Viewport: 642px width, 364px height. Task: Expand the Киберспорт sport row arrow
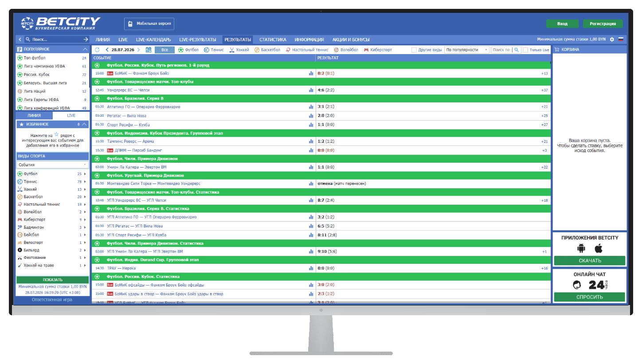[85, 220]
